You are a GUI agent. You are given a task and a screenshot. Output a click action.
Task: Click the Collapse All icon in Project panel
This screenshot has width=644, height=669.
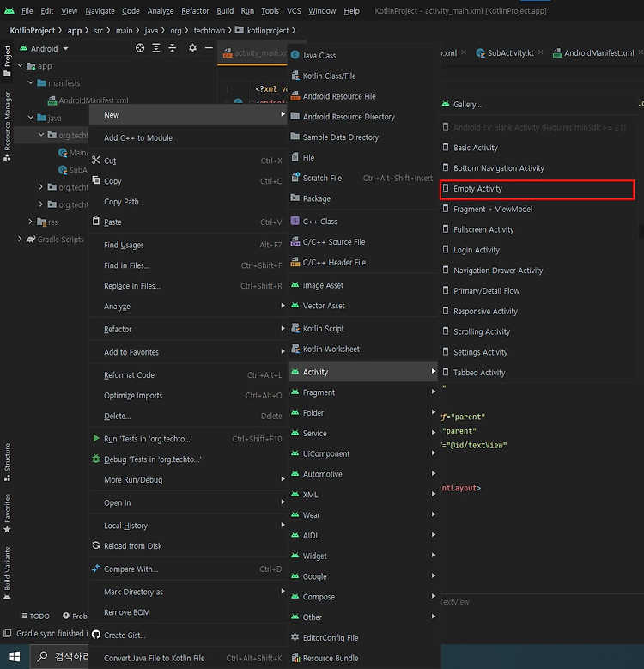pos(173,48)
